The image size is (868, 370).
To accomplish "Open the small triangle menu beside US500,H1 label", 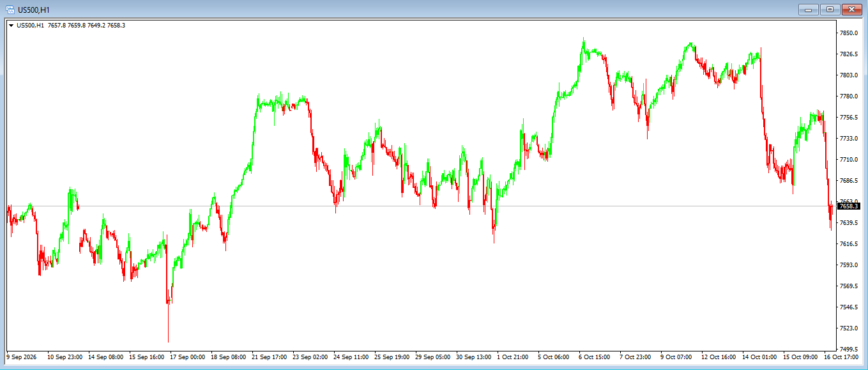I will point(11,26).
